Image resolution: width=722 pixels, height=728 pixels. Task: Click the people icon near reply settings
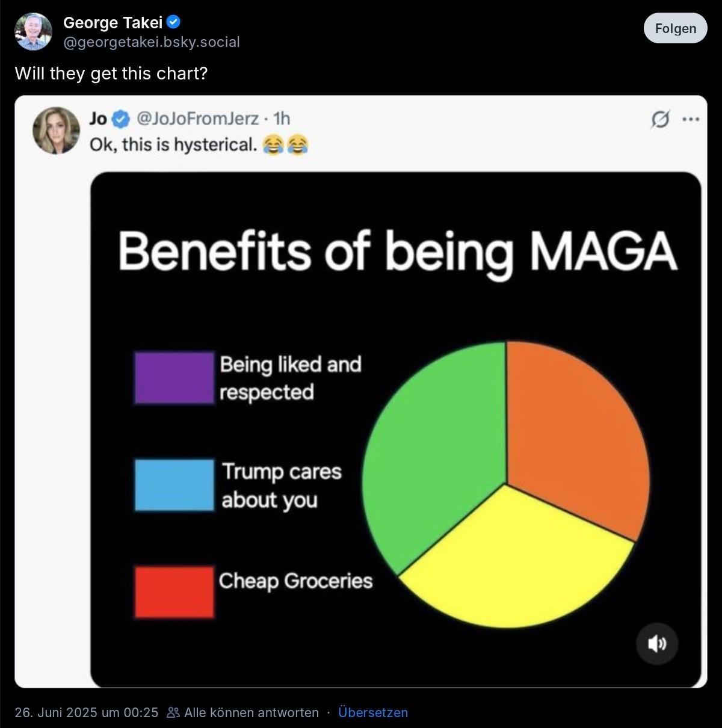(x=173, y=713)
